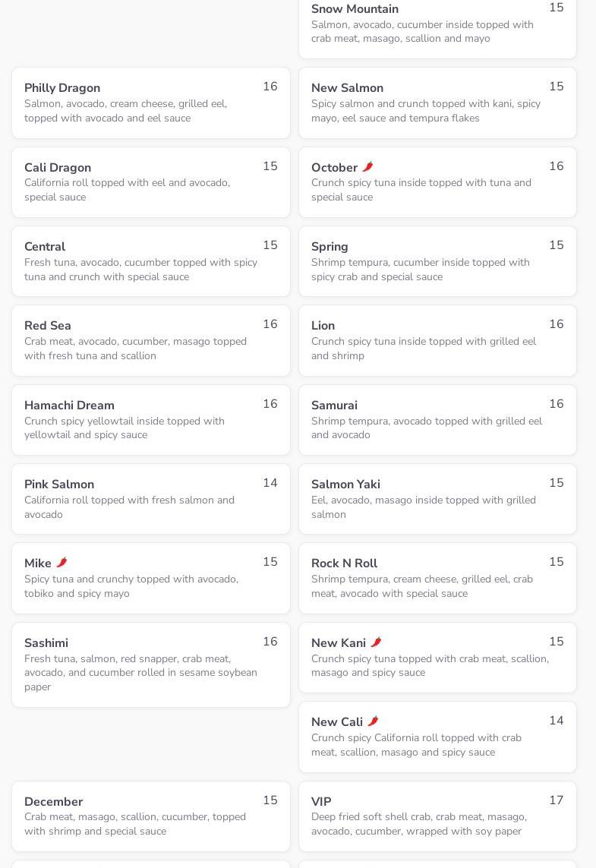
Task: Click the chili pepper icon beside October
Action: pyautogui.click(x=367, y=167)
